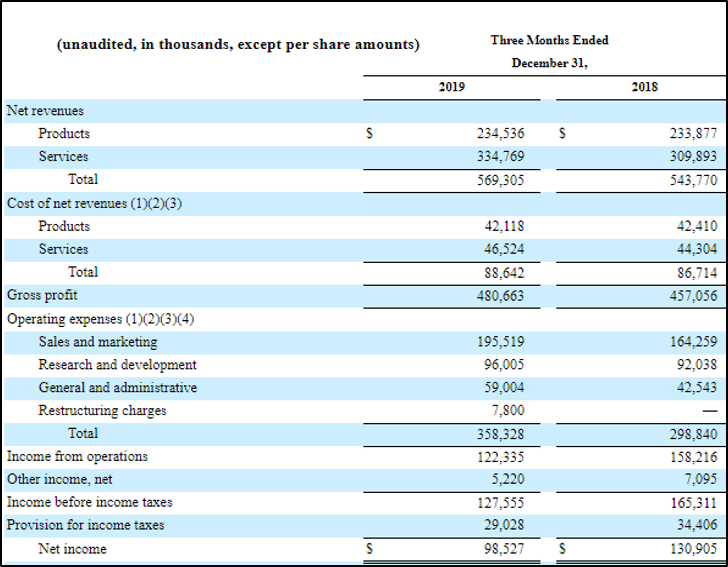Click the 'Gross profit' row label
The height and width of the screenshot is (567, 728).
click(42, 295)
